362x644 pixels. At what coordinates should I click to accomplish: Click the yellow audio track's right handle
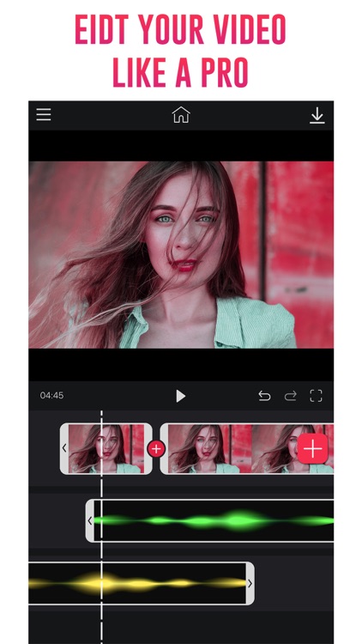(250, 583)
